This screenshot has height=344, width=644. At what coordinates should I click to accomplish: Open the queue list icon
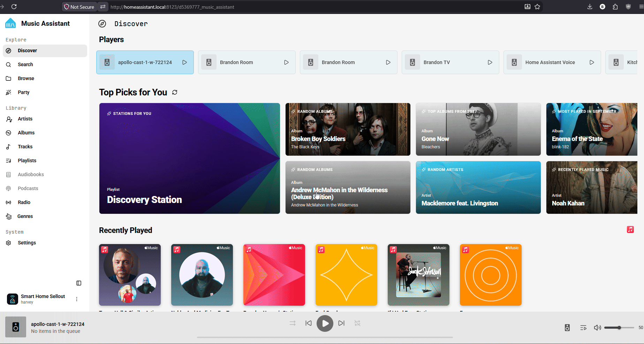[583, 328]
